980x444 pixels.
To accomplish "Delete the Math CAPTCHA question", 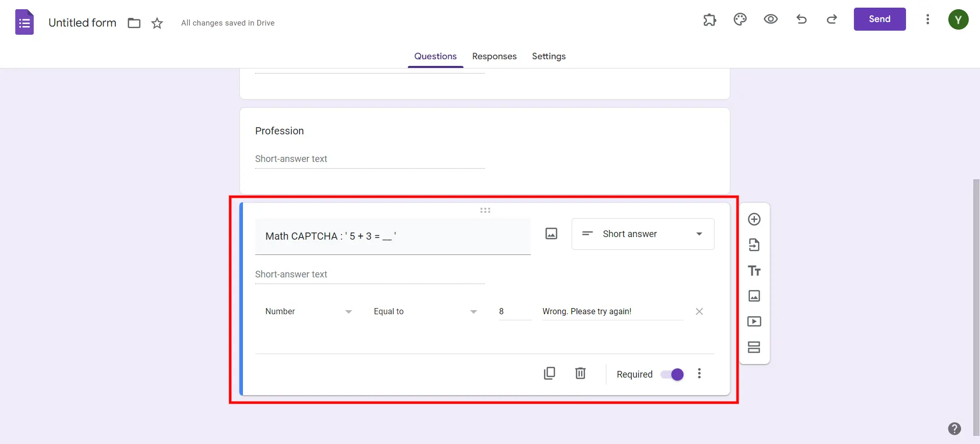I will pyautogui.click(x=580, y=373).
